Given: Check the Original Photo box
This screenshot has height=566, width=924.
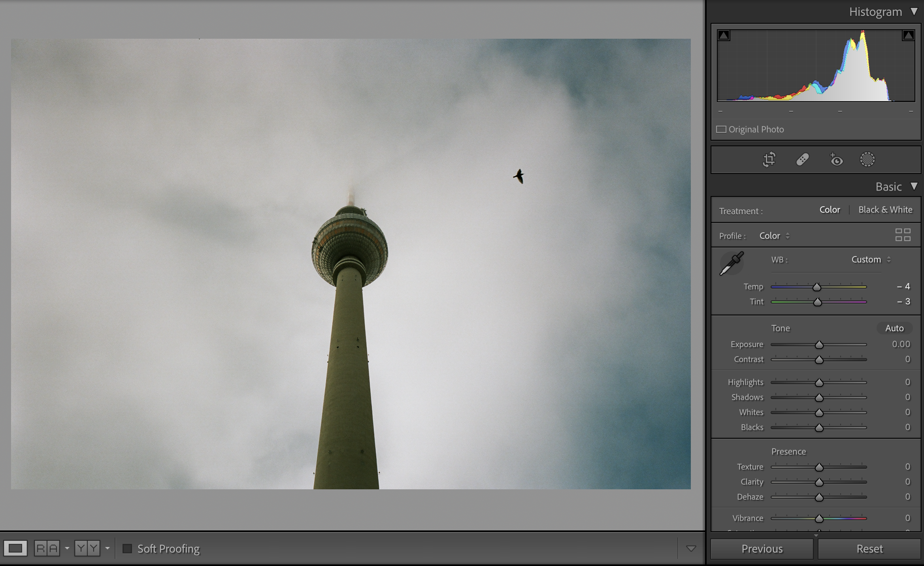Looking at the screenshot, I should (721, 129).
